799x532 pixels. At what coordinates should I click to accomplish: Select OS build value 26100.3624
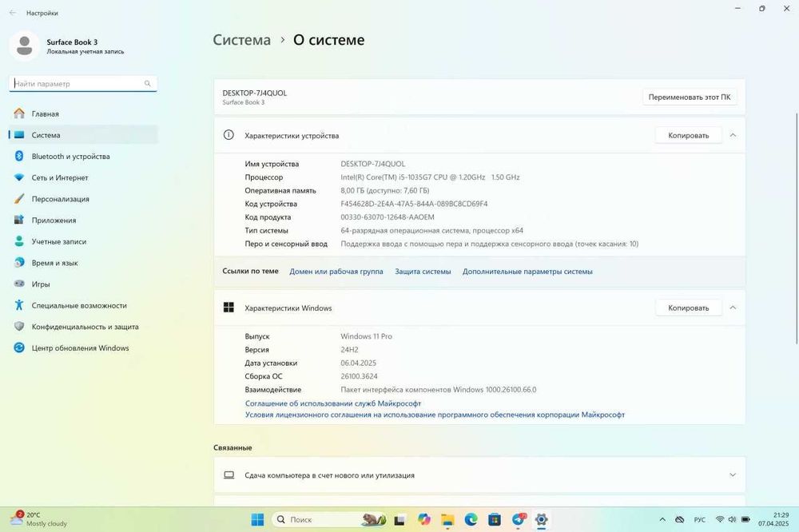pyautogui.click(x=359, y=376)
